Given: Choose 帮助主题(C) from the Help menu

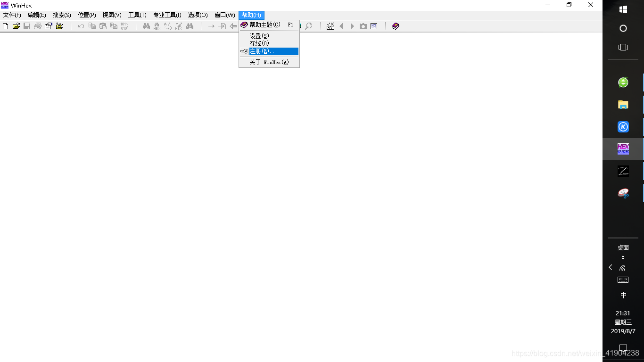Looking at the screenshot, I should (x=269, y=25).
